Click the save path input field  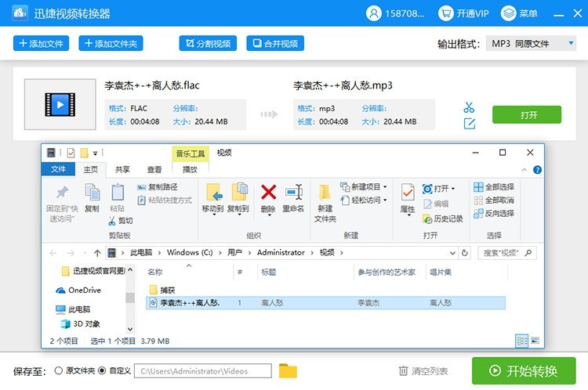click(204, 370)
